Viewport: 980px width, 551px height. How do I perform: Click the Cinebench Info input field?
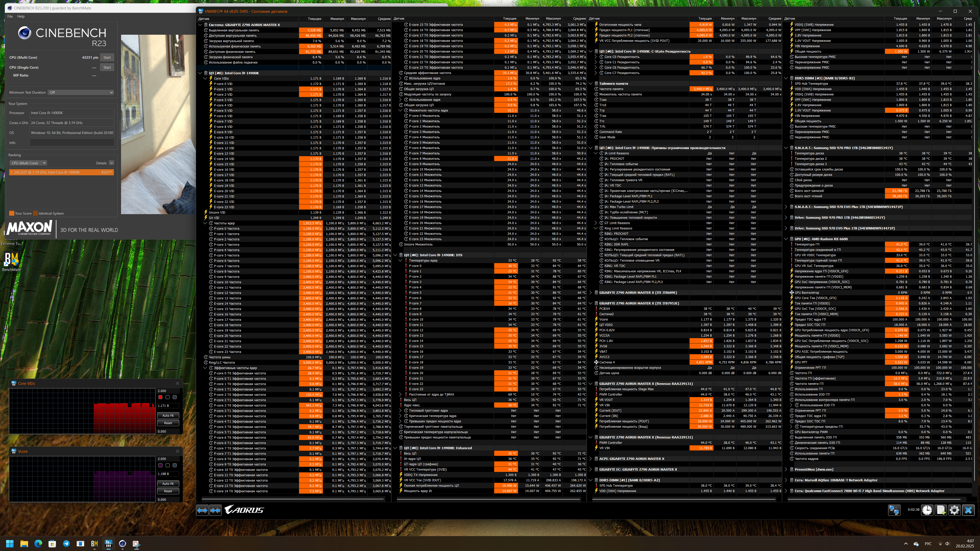tap(72, 143)
